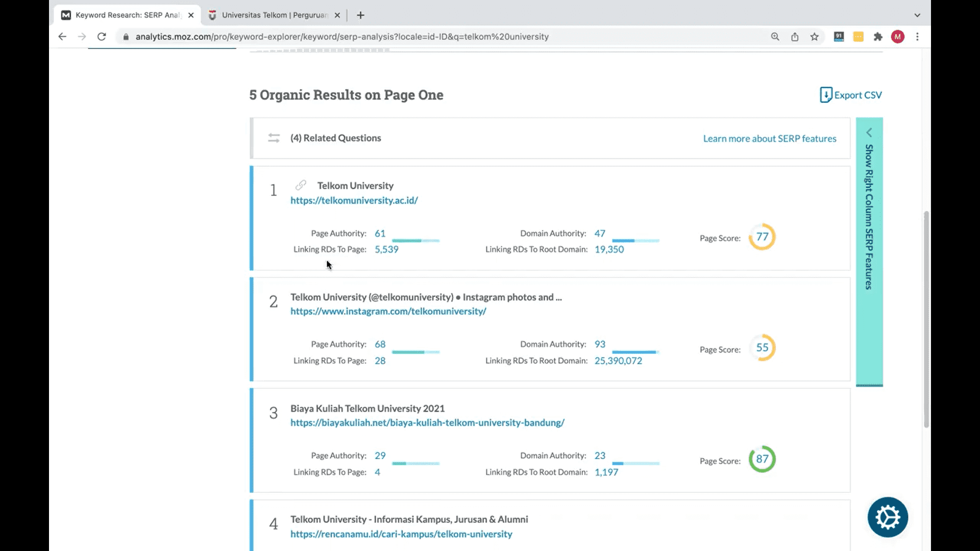
Task: View site info via lock icon
Action: 126,37
